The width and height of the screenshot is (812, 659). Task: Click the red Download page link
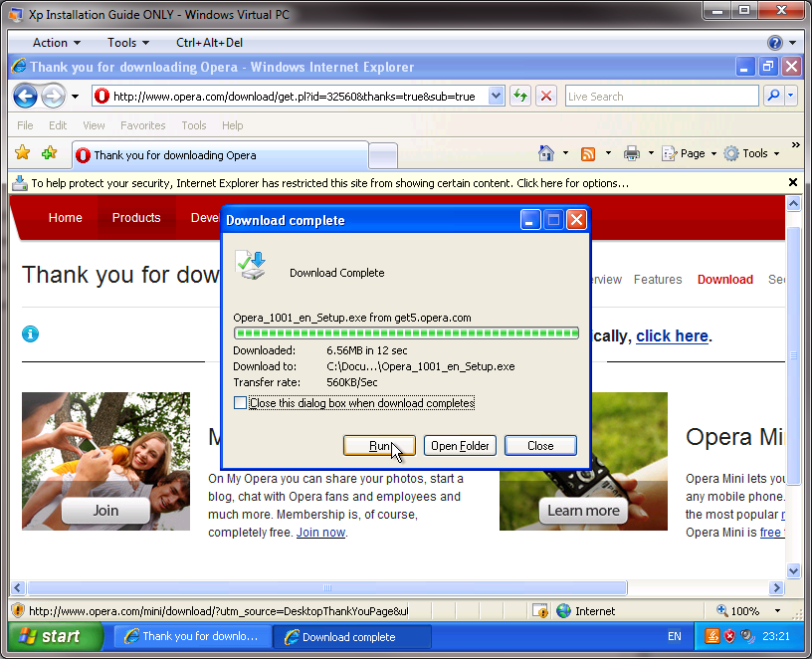click(x=725, y=280)
